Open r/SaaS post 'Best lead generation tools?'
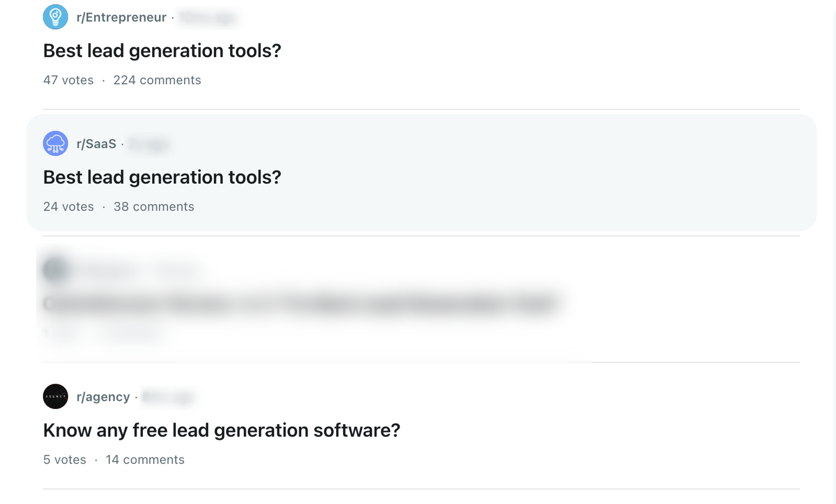 point(162,177)
